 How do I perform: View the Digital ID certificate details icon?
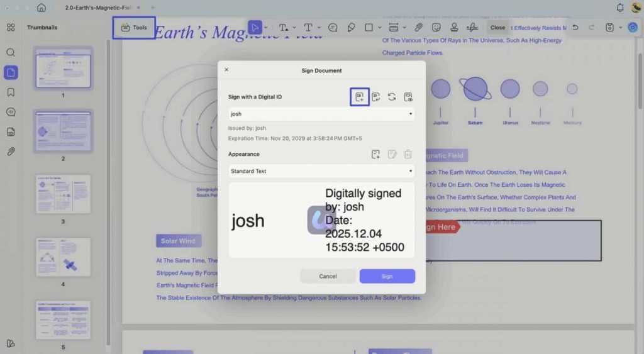click(408, 97)
